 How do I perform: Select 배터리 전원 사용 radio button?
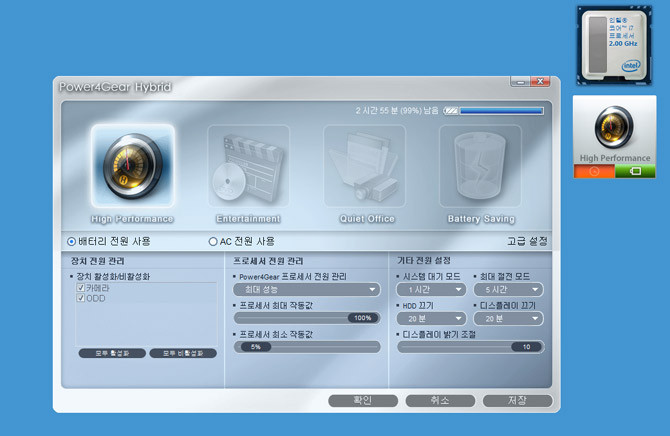(x=71, y=242)
